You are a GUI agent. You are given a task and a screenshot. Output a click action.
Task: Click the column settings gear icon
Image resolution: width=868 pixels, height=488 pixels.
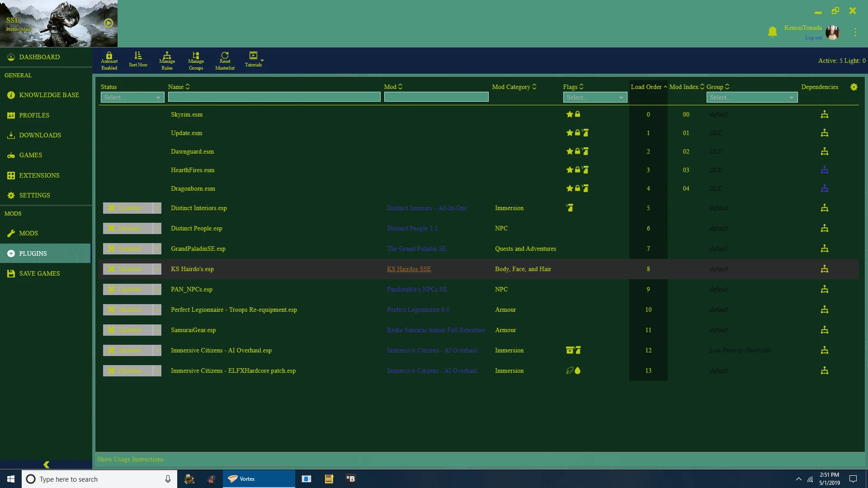pyautogui.click(x=854, y=87)
